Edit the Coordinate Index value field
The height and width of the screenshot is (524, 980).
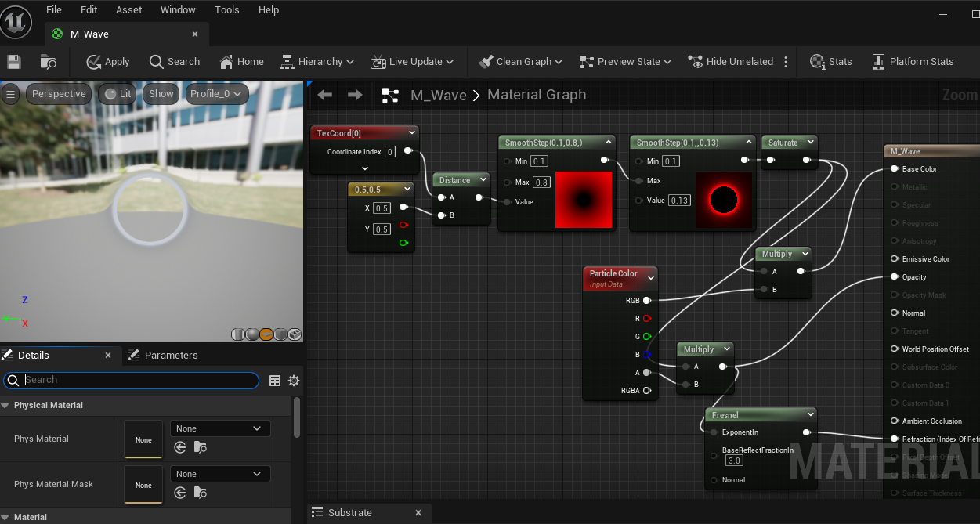[x=390, y=152]
